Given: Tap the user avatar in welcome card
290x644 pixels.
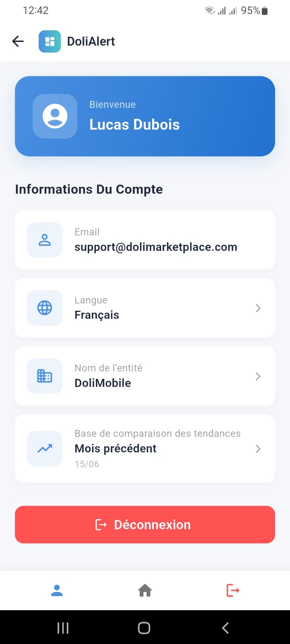Looking at the screenshot, I should pos(55,116).
